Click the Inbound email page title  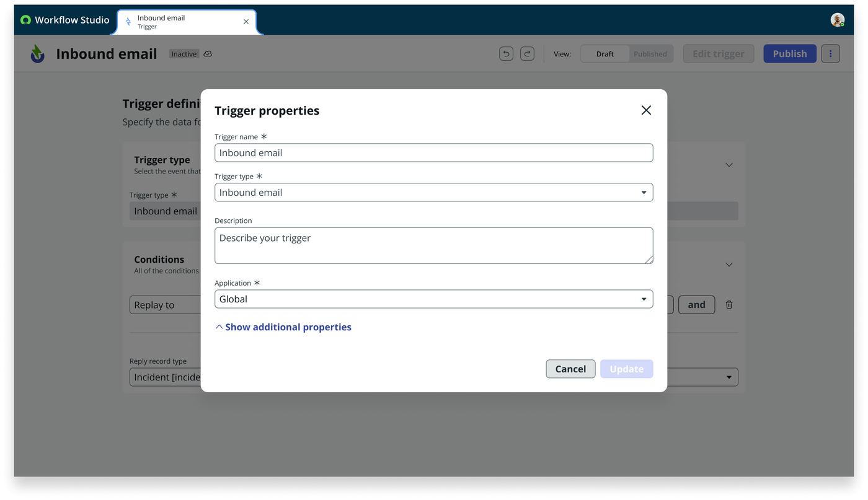click(x=107, y=54)
